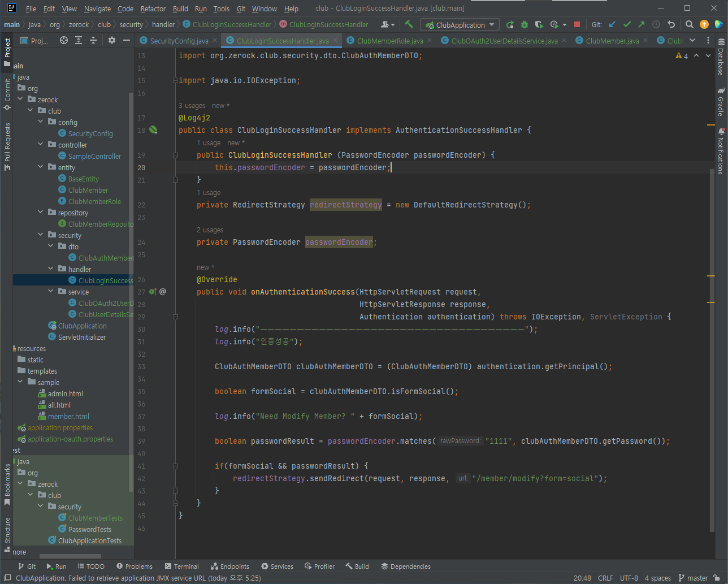Show hidden editor tabs chevron

(x=692, y=41)
